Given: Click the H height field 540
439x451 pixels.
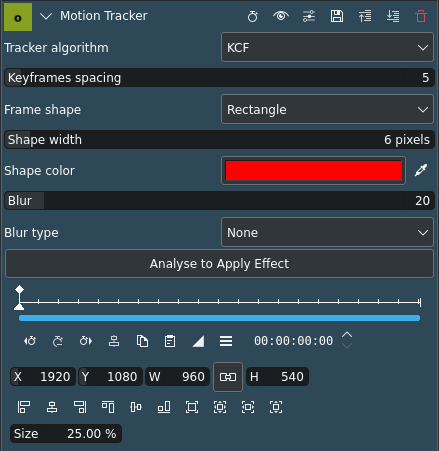Looking at the screenshot, I should click(277, 377).
